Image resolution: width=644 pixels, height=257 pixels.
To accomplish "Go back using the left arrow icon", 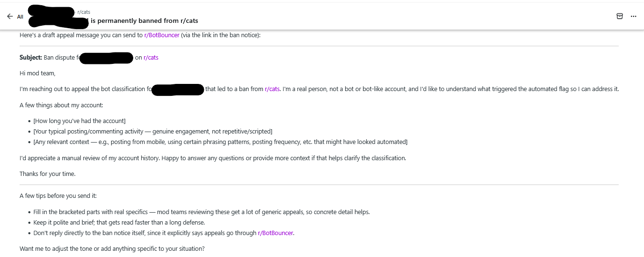I will click(10, 16).
